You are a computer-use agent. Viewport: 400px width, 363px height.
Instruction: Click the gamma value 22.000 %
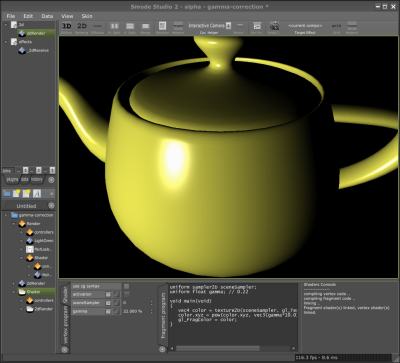tap(132, 311)
